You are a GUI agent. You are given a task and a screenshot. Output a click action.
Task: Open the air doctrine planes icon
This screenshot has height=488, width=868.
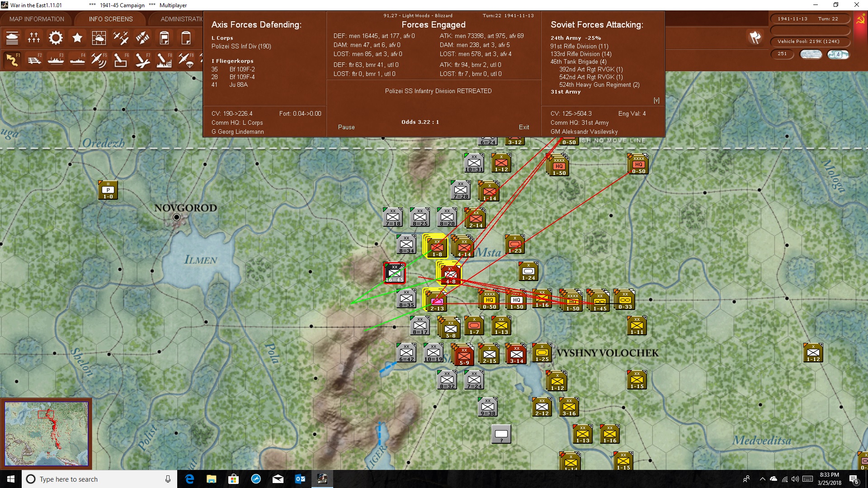[x=121, y=38]
